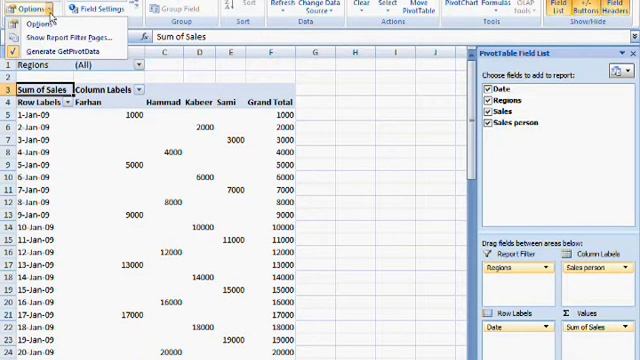Select row 10 header
This screenshot has height=360, width=640.
pyautogui.click(x=8, y=178)
